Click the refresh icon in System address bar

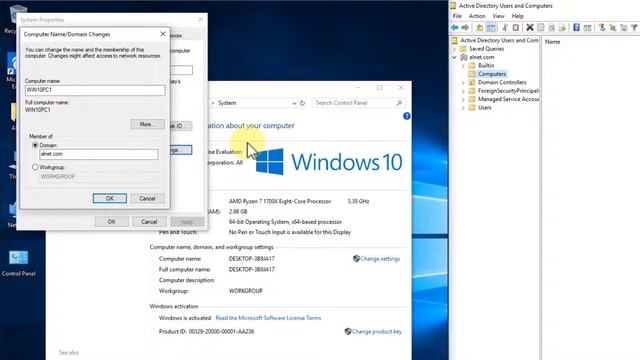(x=302, y=103)
